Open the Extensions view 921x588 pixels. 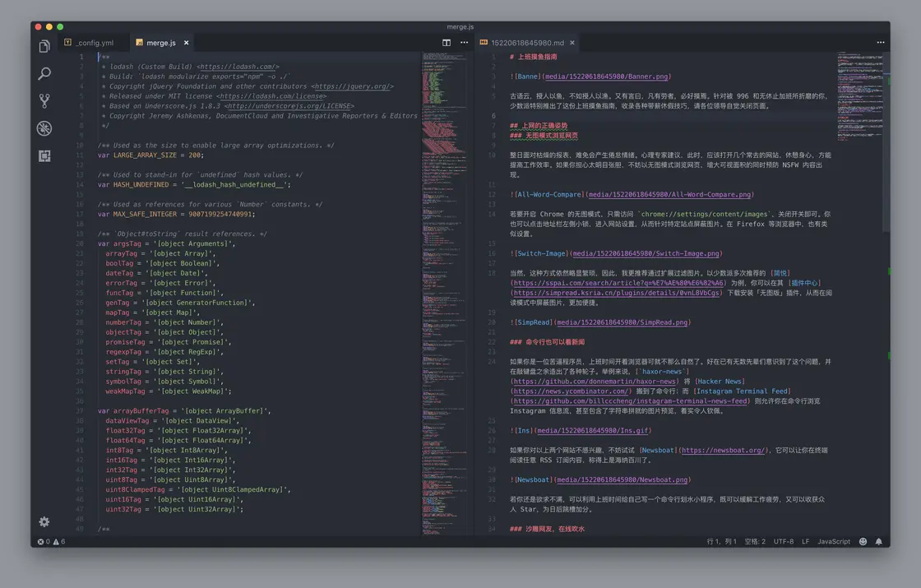pyautogui.click(x=44, y=155)
